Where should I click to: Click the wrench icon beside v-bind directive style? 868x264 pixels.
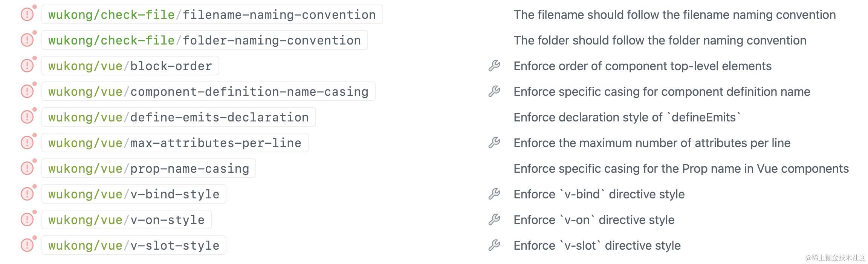(494, 194)
